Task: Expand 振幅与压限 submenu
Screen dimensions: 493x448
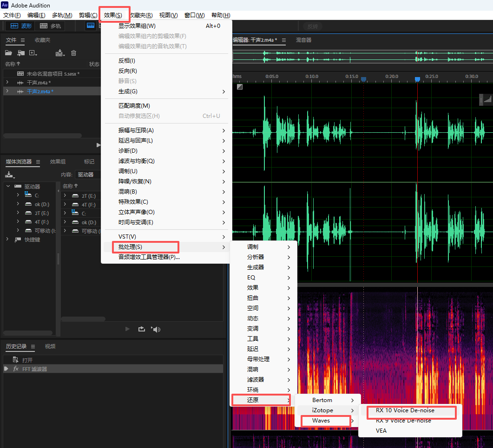Action: [x=167, y=130]
